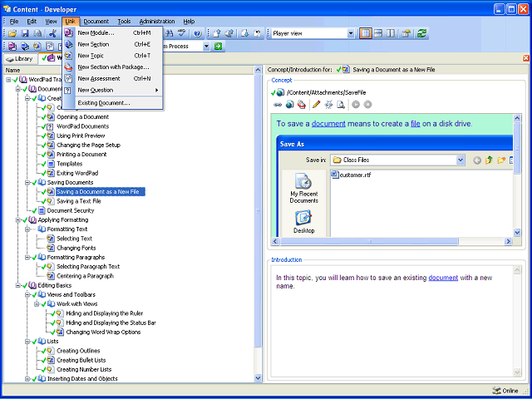
Task: Choose New Assessment from Link menu
Action: (x=113, y=79)
